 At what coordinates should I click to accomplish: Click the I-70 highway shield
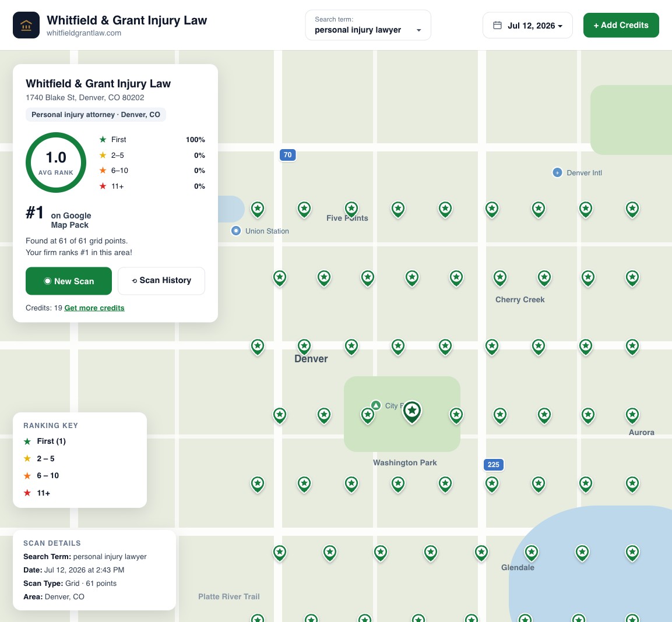click(287, 155)
